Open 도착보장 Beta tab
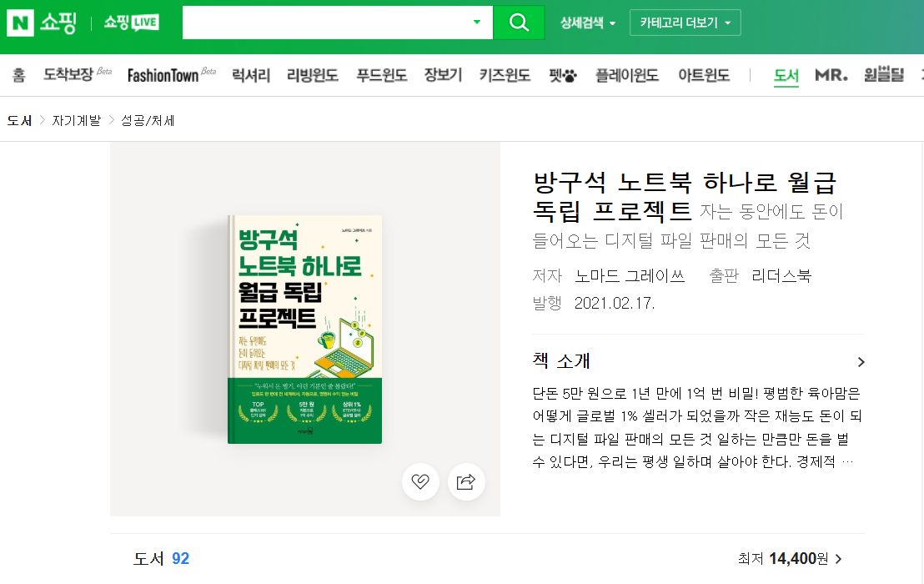 pos(78,74)
